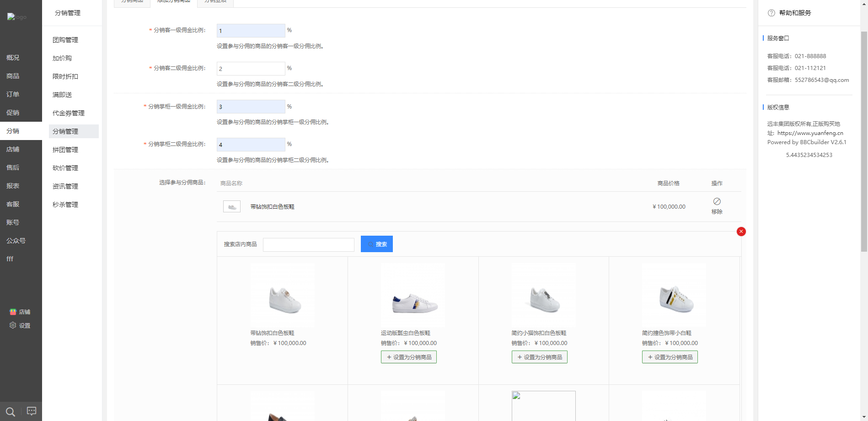Image resolution: width=868 pixels, height=421 pixels.
Task: Click the 简约小猫饰扣白色板鞋 product image
Action: (x=543, y=295)
